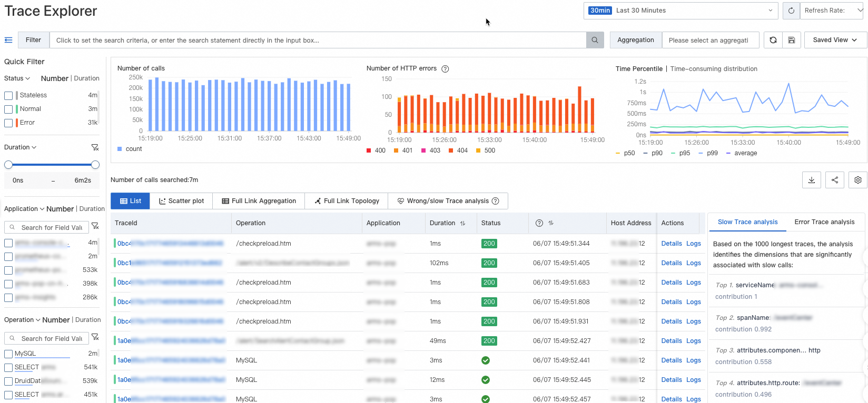Click the Operation Search for Field Value box
This screenshot has width=868, height=403.
(x=46, y=338)
